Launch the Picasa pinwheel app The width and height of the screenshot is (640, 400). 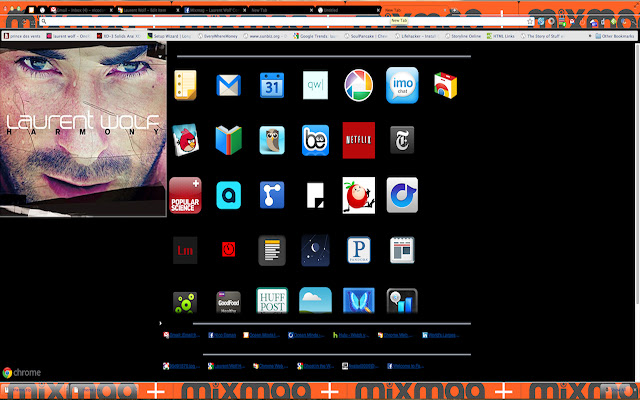click(x=358, y=85)
